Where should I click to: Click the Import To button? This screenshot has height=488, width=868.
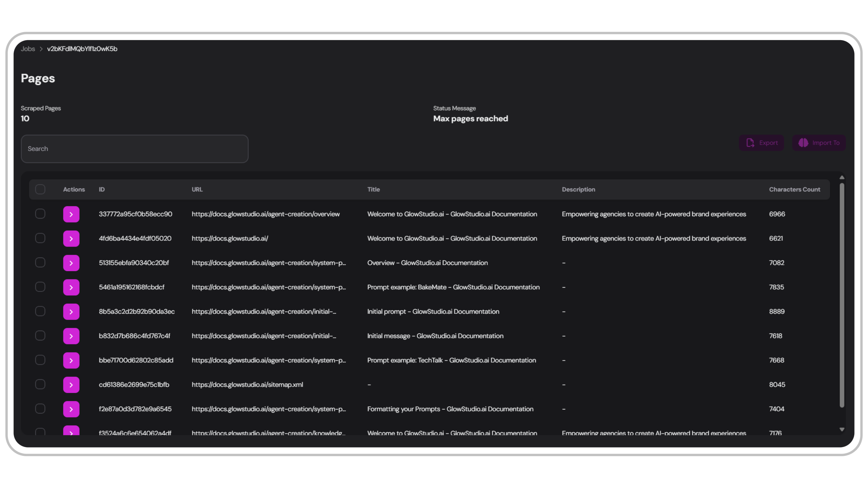[x=819, y=143]
